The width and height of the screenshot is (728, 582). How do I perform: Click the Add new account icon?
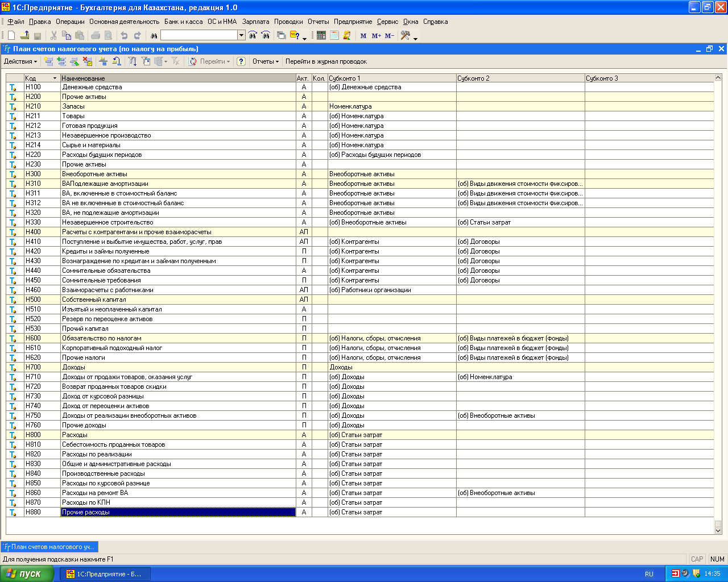(48, 61)
